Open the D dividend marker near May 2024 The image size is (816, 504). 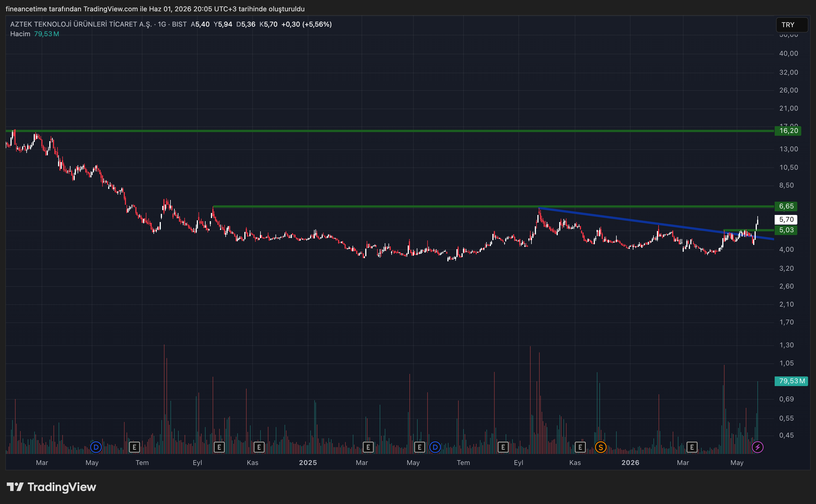pos(96,447)
